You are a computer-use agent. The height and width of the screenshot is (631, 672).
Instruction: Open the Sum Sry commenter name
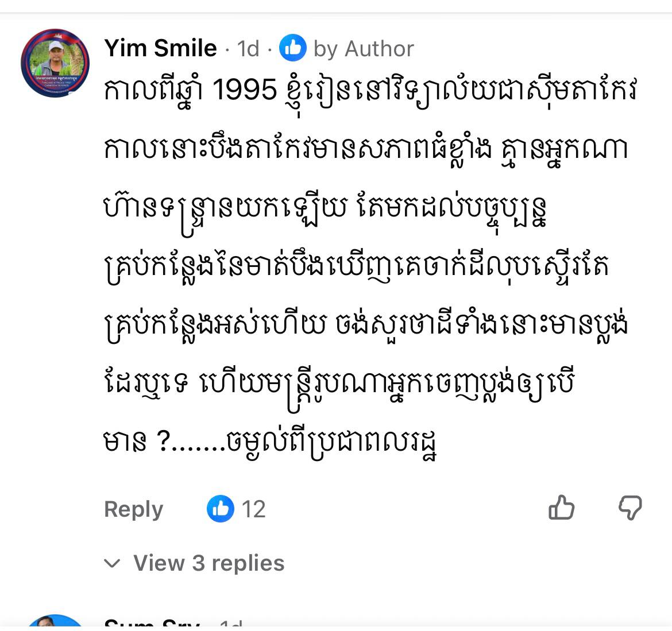click(x=152, y=622)
